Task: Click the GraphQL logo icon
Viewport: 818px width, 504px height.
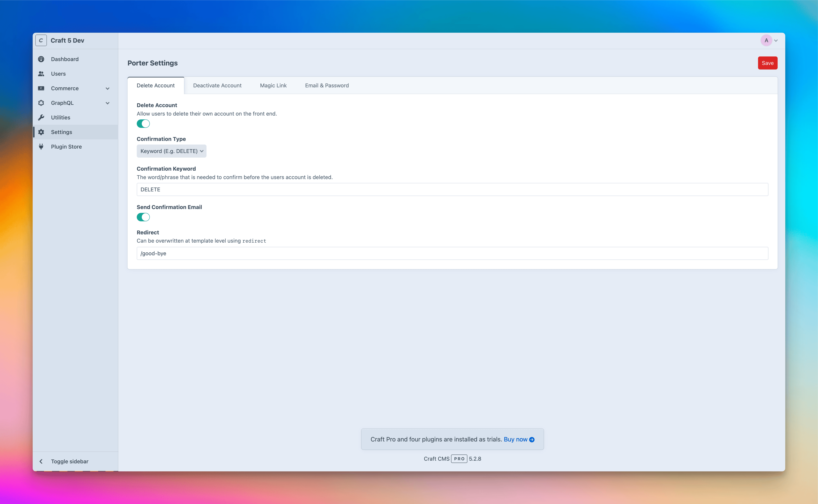Action: click(41, 103)
